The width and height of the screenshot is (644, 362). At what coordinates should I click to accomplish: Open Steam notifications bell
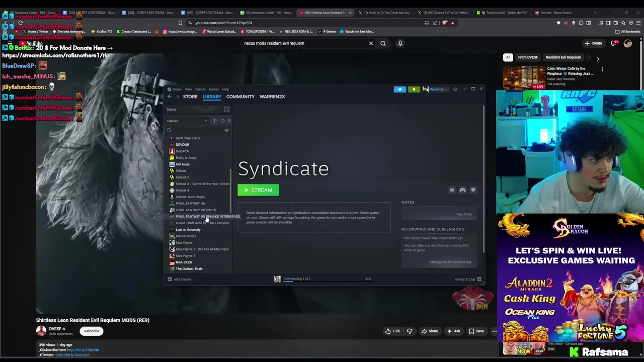click(414, 89)
